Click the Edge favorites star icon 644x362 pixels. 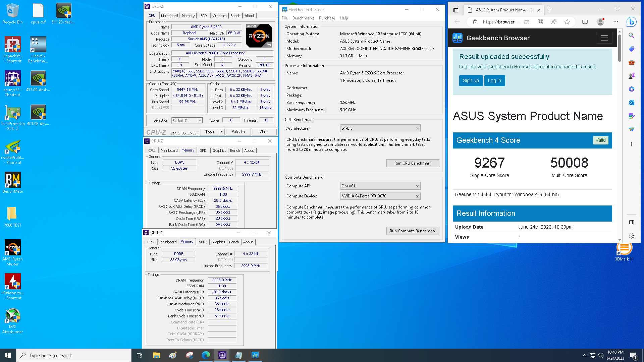pyautogui.click(x=567, y=22)
